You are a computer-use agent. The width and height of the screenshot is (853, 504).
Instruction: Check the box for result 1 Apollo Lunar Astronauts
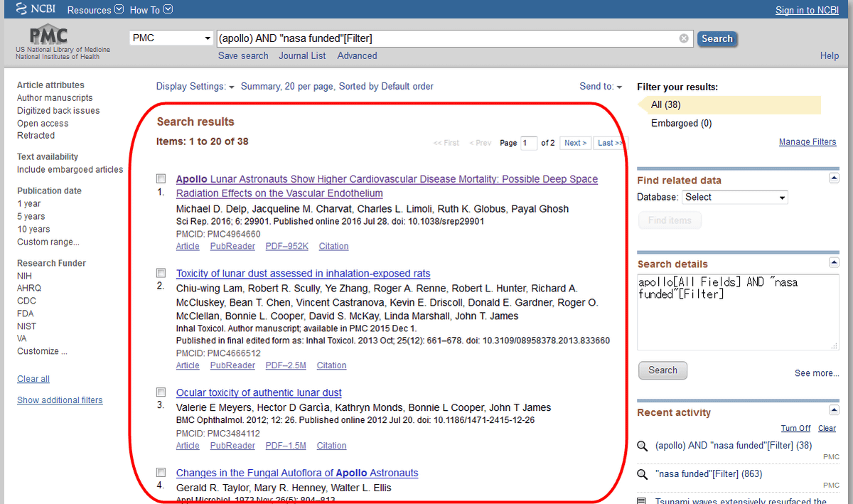point(161,178)
